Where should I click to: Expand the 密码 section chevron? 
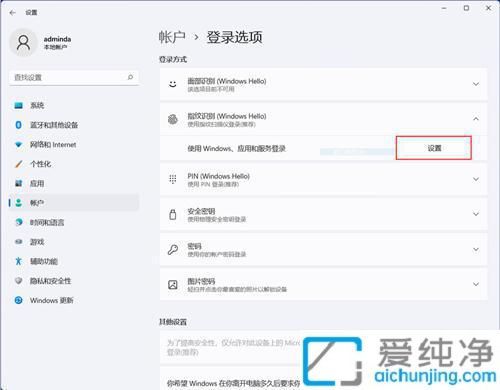point(476,249)
